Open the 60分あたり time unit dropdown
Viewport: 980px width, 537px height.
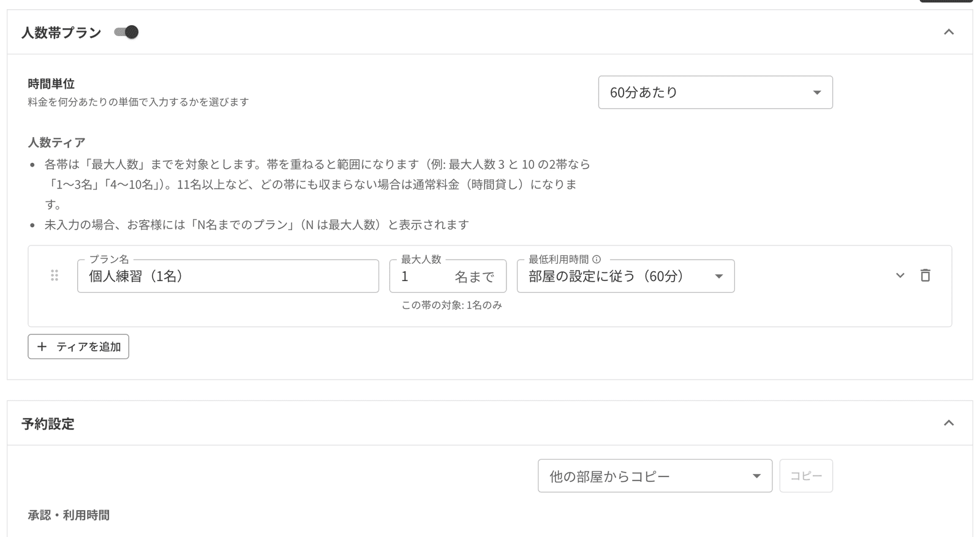[x=715, y=92]
